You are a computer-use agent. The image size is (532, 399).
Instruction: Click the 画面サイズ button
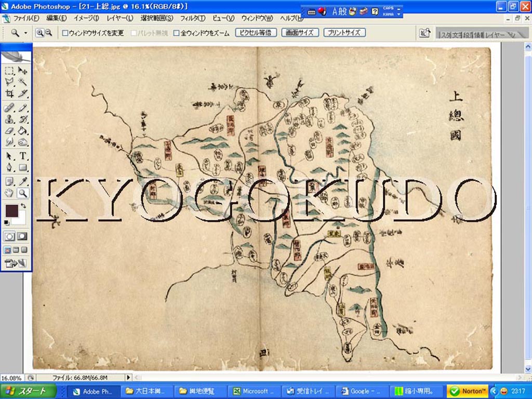point(300,33)
